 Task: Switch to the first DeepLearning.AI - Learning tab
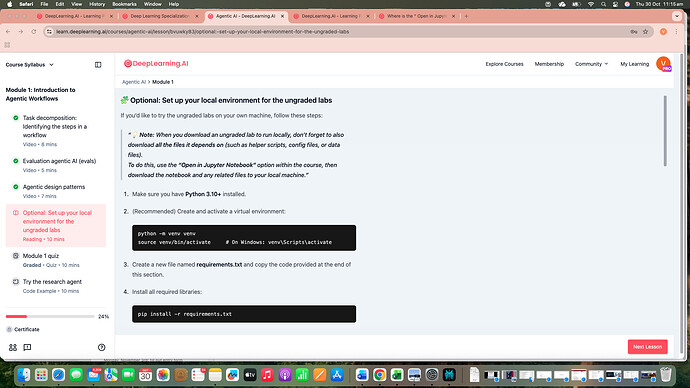click(x=74, y=16)
